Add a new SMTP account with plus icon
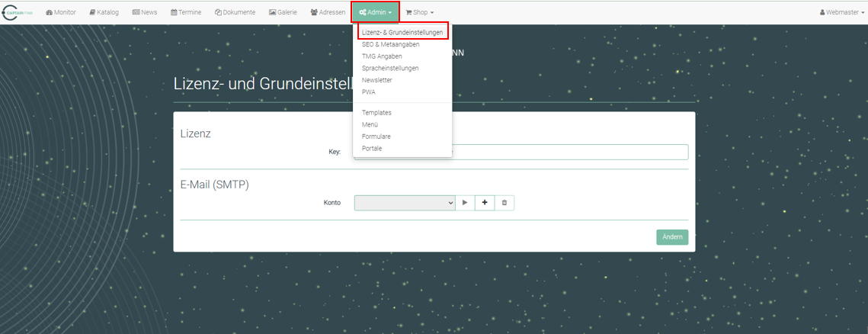Viewport: 868px width, 334px height. 485,203
